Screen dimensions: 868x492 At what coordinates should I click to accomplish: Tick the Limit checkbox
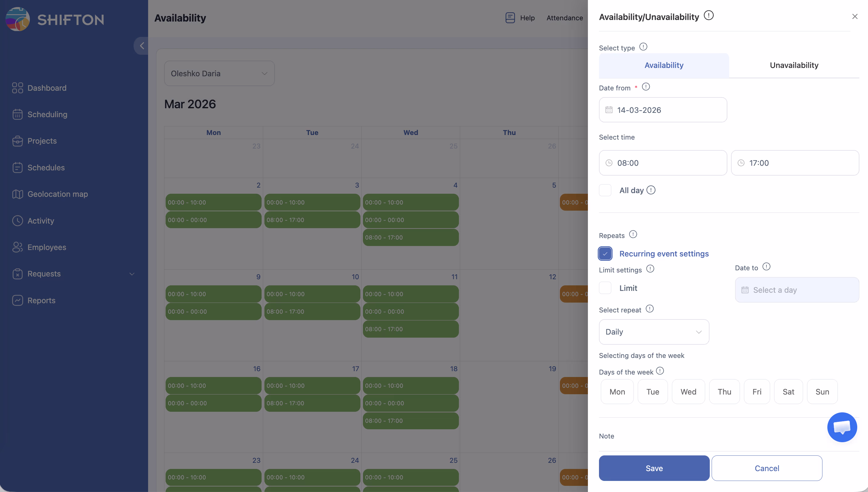tap(605, 288)
